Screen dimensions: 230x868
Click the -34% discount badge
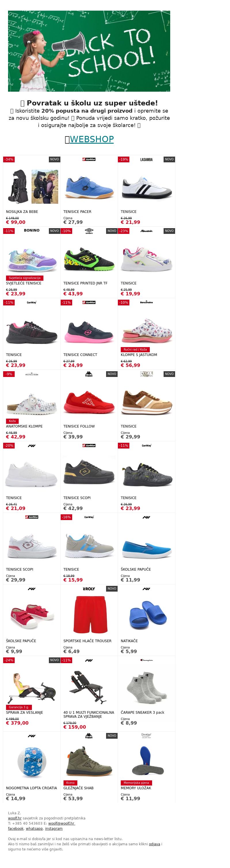(9, 159)
